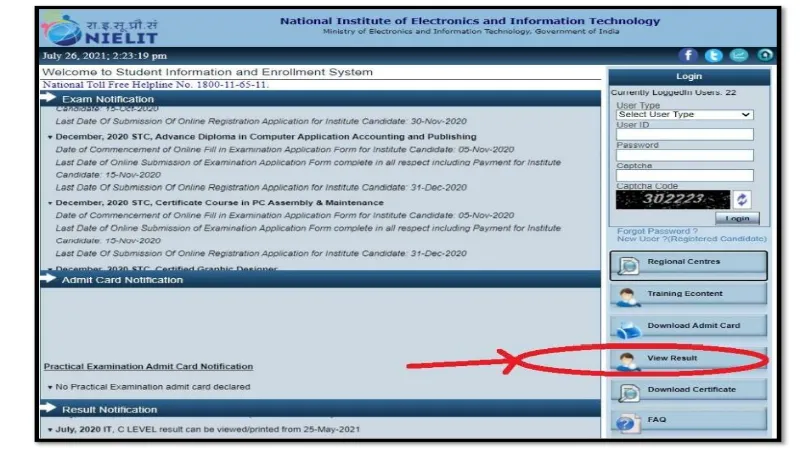Open Training Econtent
This screenshot has width=800, height=450.
pyautogui.click(x=688, y=295)
